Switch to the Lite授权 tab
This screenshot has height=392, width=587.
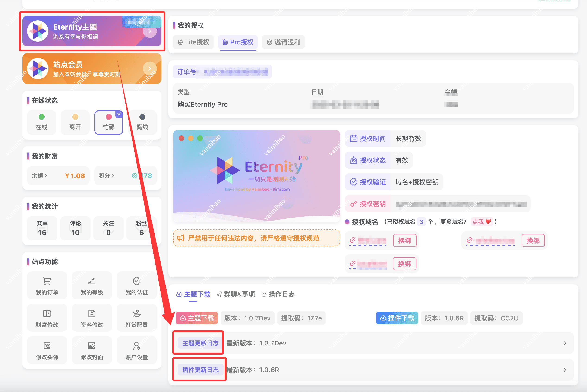click(193, 42)
